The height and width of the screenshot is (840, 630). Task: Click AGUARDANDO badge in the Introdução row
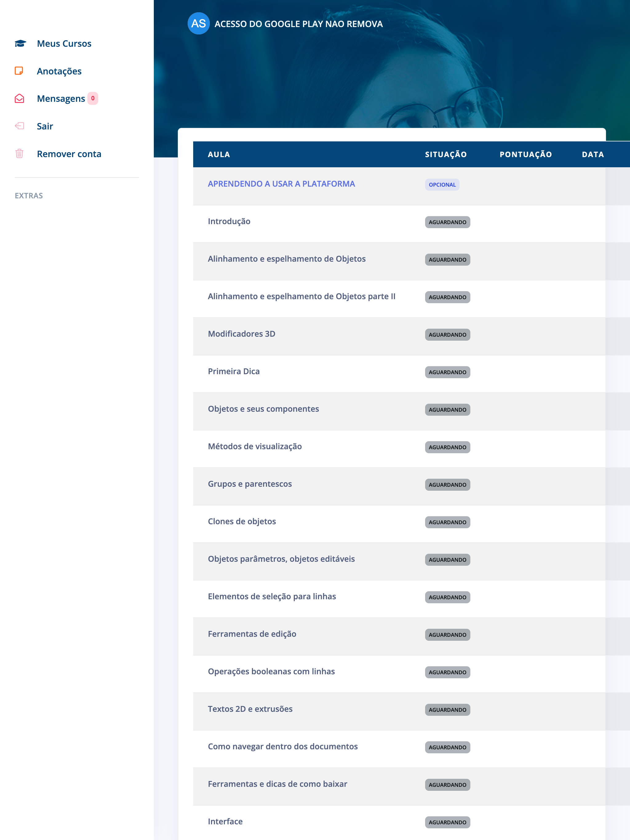pos(447,222)
